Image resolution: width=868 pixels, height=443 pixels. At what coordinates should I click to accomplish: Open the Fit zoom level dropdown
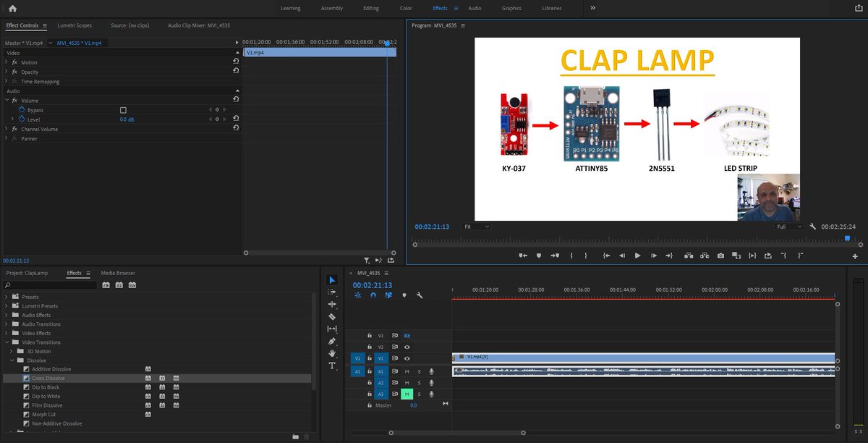click(x=477, y=227)
